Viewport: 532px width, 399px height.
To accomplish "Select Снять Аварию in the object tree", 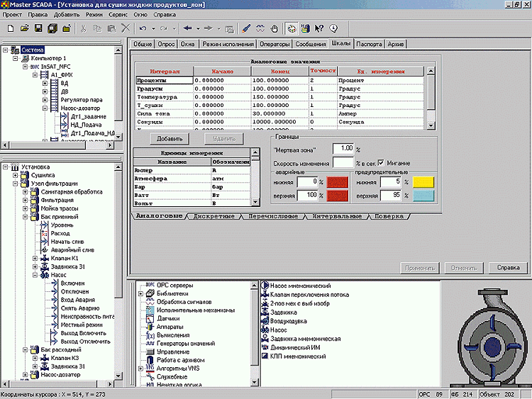I will click(x=80, y=308).
